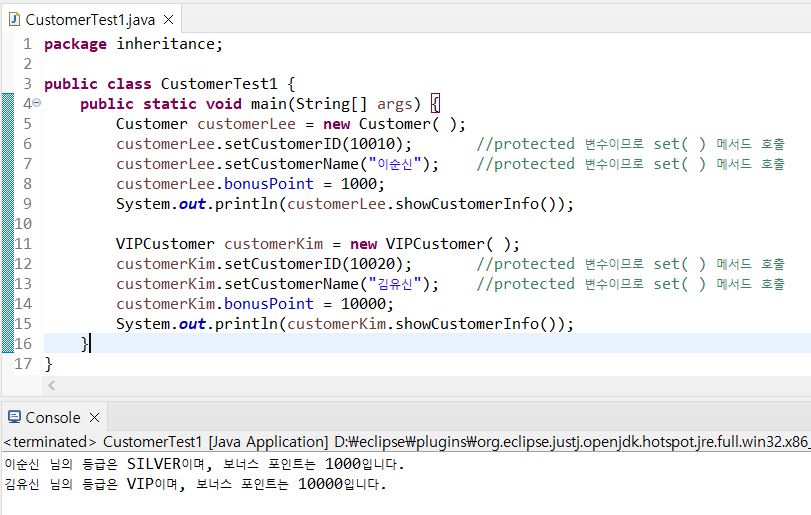This screenshot has height=515, width=811.
Task: Click 'main' method name on line 4
Action: click(x=268, y=104)
